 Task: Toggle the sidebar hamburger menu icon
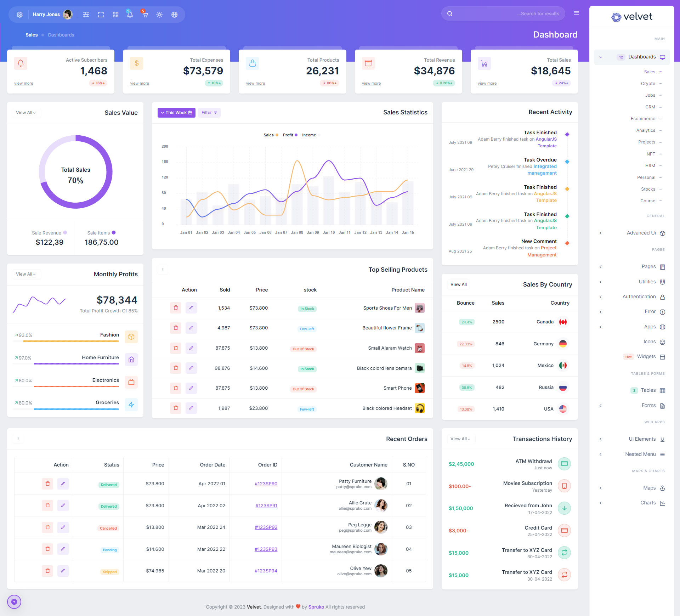(x=576, y=13)
